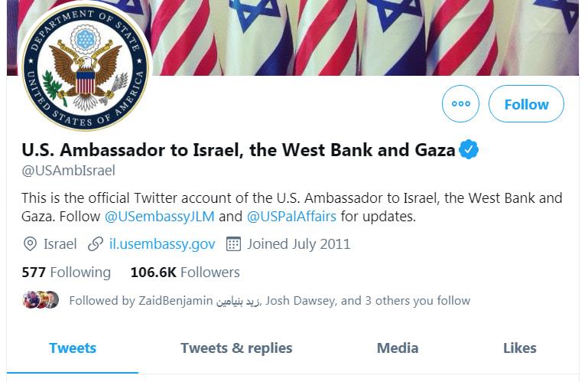This screenshot has width=588, height=382.
Task: Open the three-dot more options menu
Action: [460, 103]
